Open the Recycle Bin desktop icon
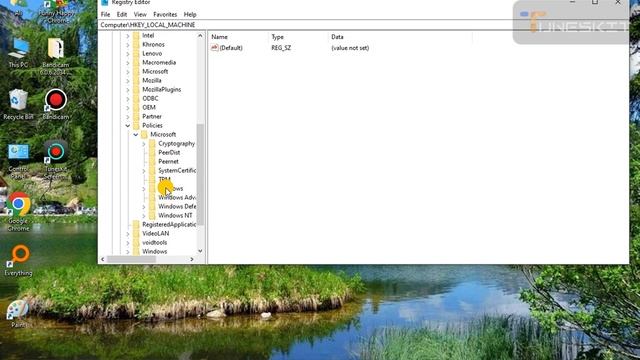Viewport: 640px width, 360px height. pyautogui.click(x=18, y=104)
